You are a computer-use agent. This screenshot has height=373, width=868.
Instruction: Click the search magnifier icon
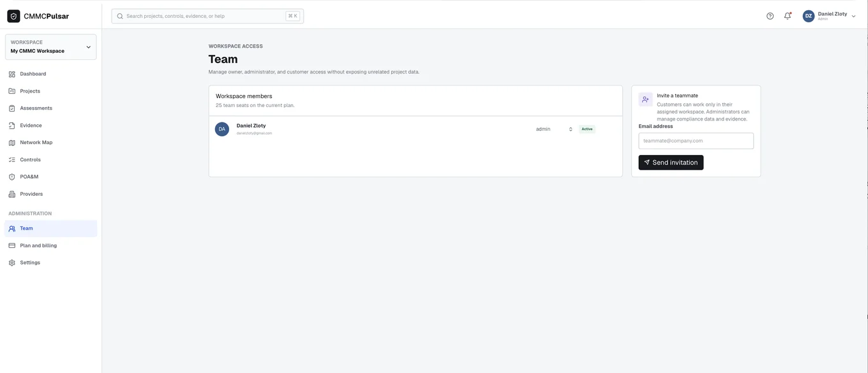tap(120, 16)
